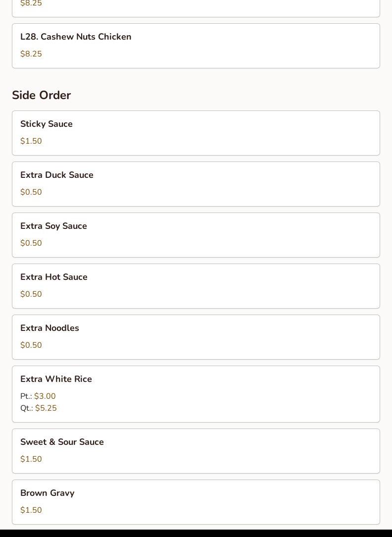Open the Sweet & Sour Sauce item

point(62,442)
